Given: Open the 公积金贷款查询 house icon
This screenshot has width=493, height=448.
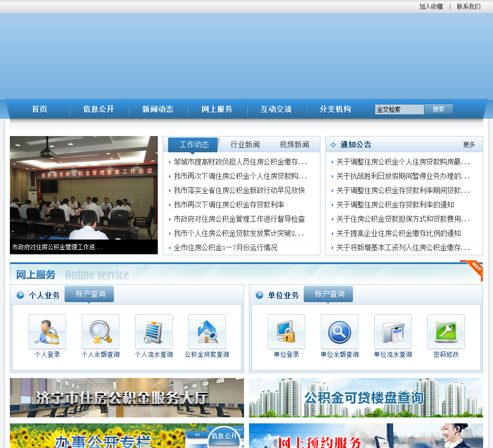Looking at the screenshot, I should [x=207, y=332].
